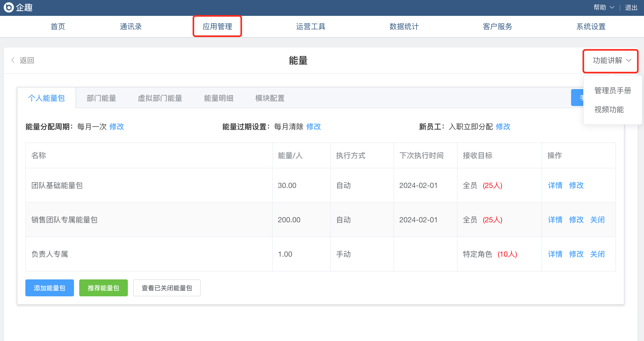Switch to the 能量明细 tab
This screenshot has height=341, width=644.
(218, 98)
